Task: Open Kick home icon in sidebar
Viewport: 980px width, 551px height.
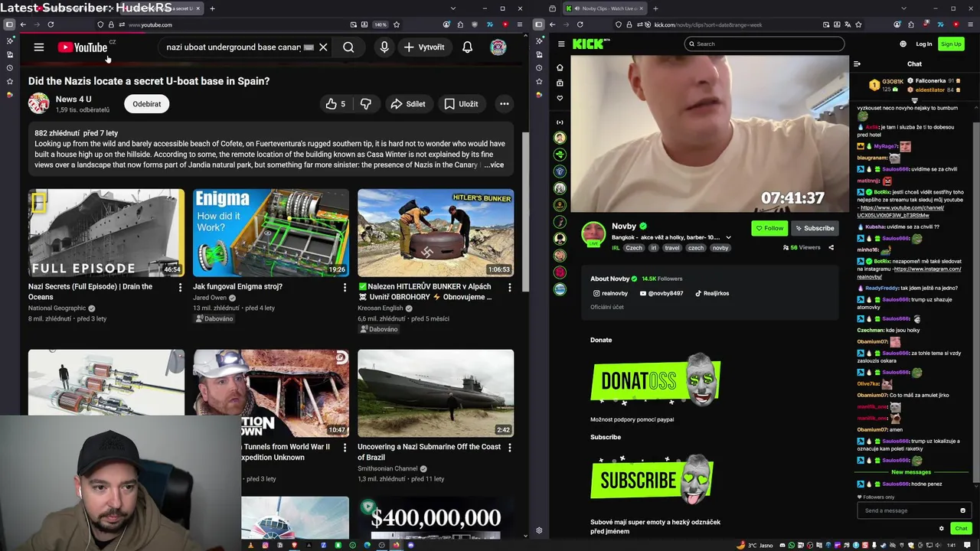Action: coord(560,67)
